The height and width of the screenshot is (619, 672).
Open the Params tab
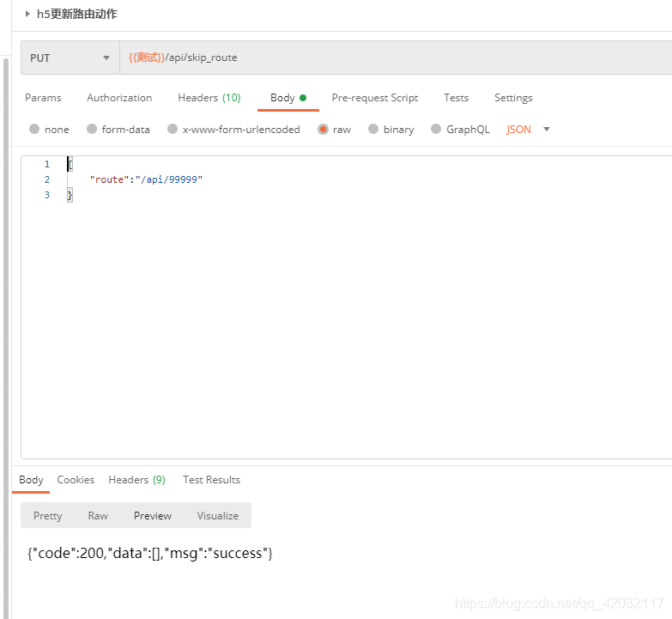[x=43, y=98]
